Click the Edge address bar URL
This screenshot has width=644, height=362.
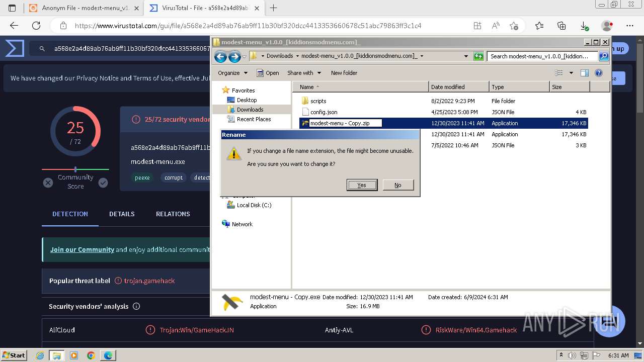coord(248,26)
